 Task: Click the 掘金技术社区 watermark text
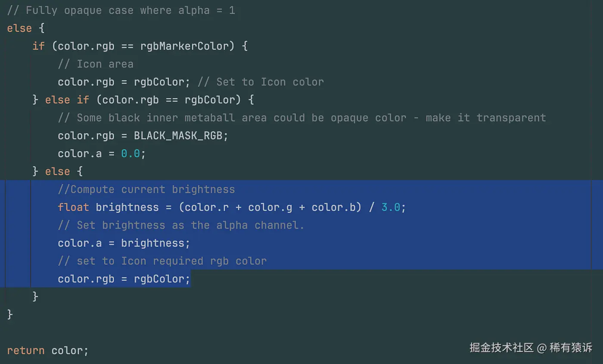(x=501, y=348)
